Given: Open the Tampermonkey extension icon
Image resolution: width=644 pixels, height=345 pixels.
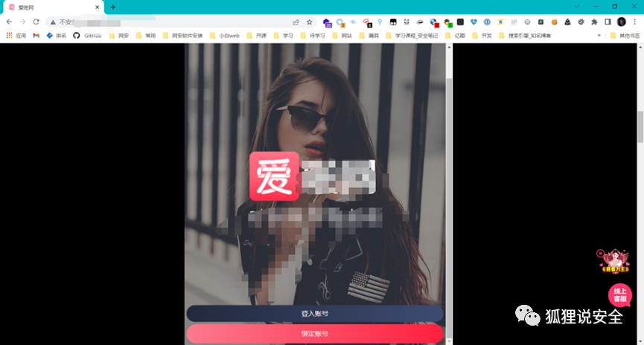Looking at the screenshot, I should 393,22.
